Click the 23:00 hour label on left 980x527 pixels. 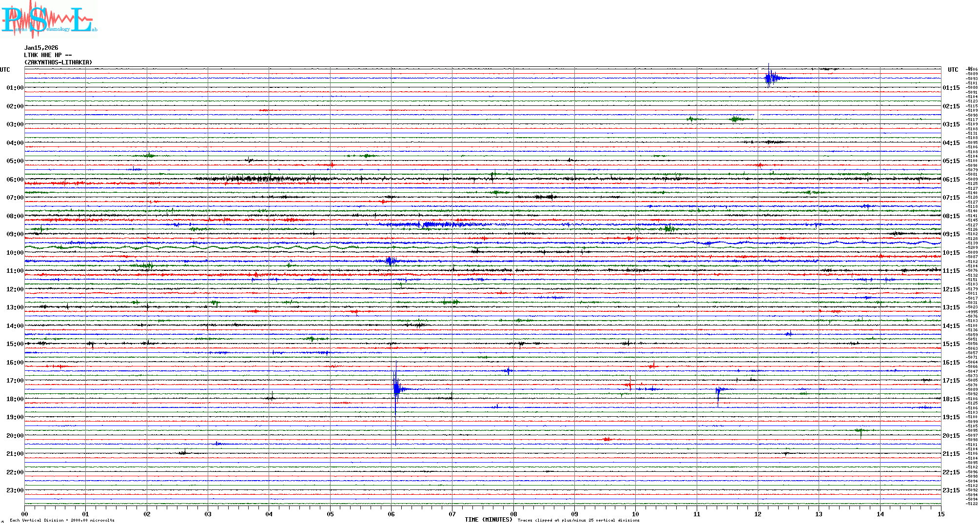click(x=15, y=490)
